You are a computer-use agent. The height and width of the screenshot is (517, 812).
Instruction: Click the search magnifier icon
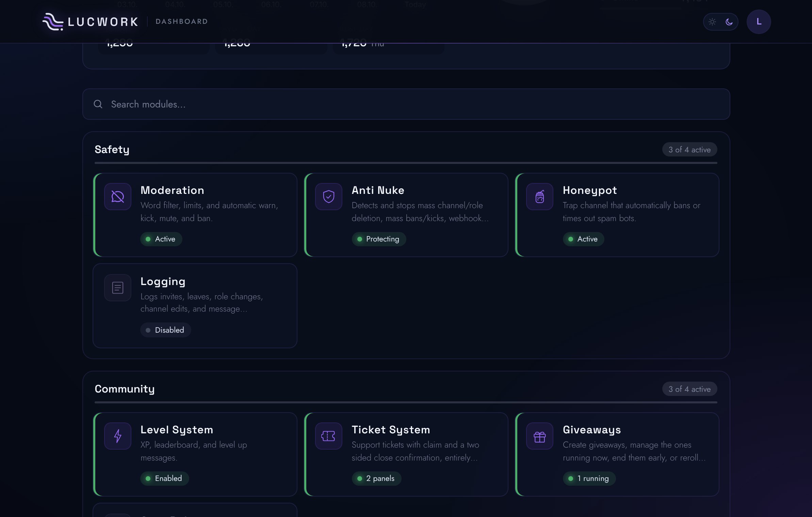tap(98, 104)
